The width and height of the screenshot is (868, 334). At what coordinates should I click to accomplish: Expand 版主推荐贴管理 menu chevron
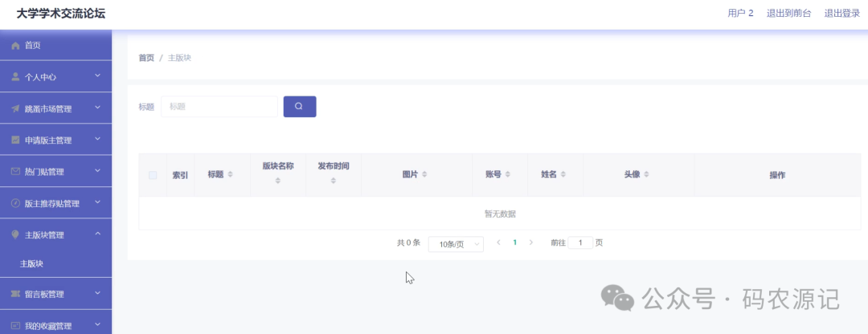click(97, 202)
